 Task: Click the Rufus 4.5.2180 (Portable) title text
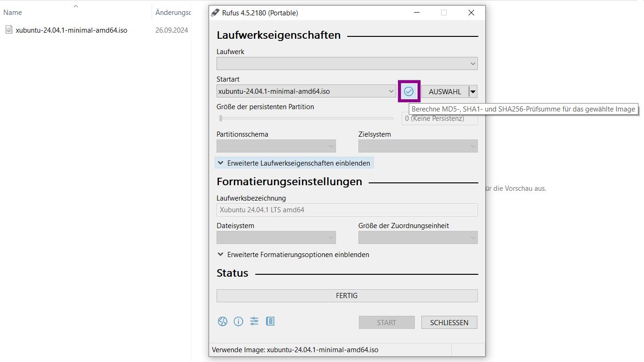click(x=260, y=13)
